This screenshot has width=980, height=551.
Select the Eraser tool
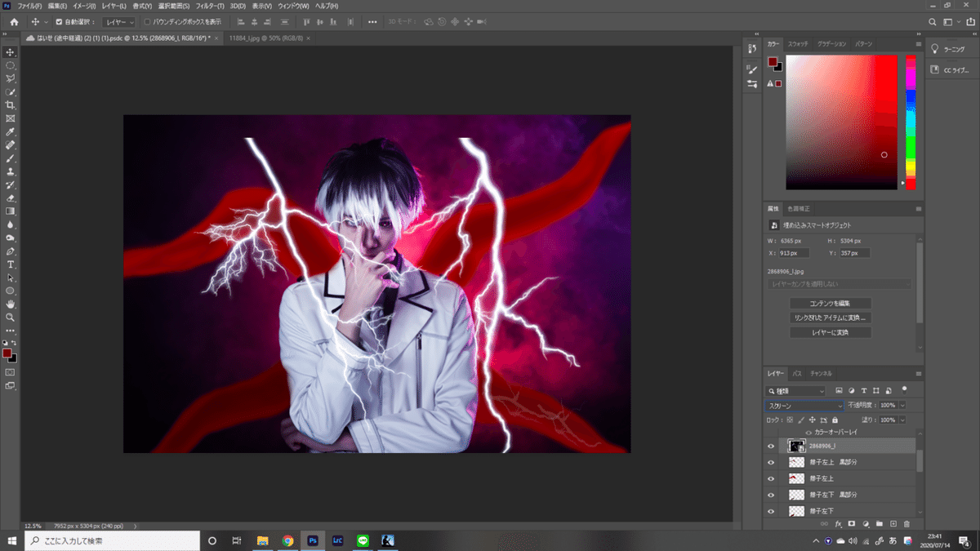coord(11,198)
